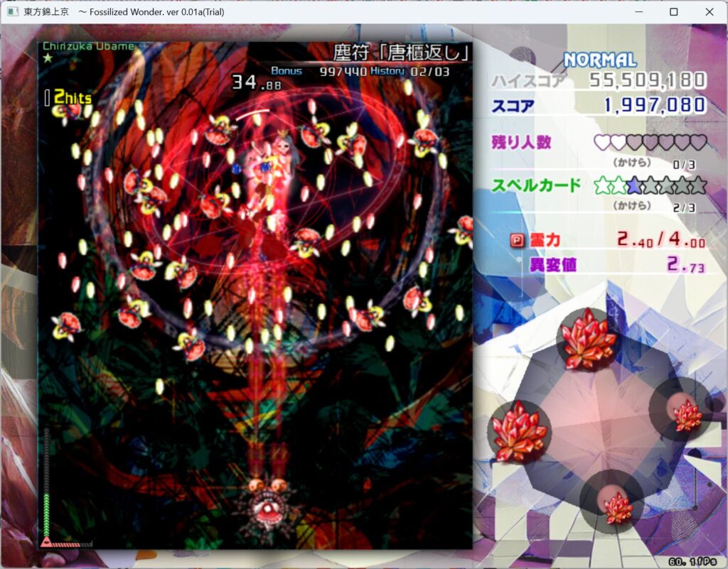728x569 pixels.
Task: Click the green arrow gauge beside the playfield
Action: coord(46,482)
